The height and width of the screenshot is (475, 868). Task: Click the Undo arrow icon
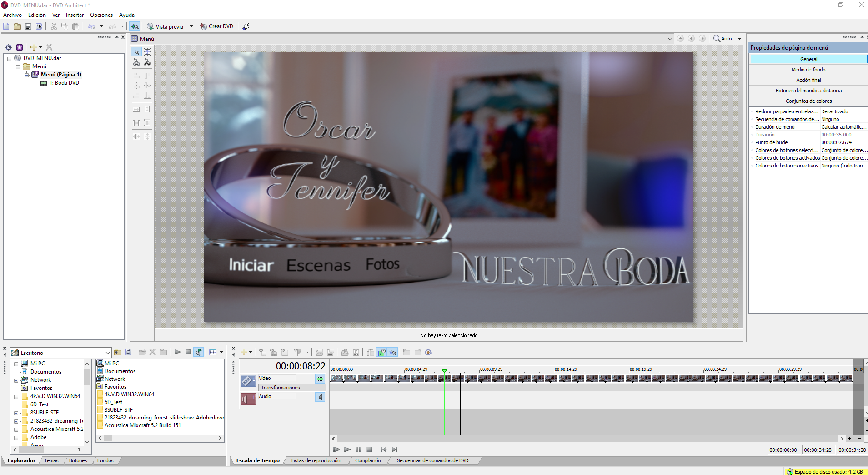(x=92, y=26)
